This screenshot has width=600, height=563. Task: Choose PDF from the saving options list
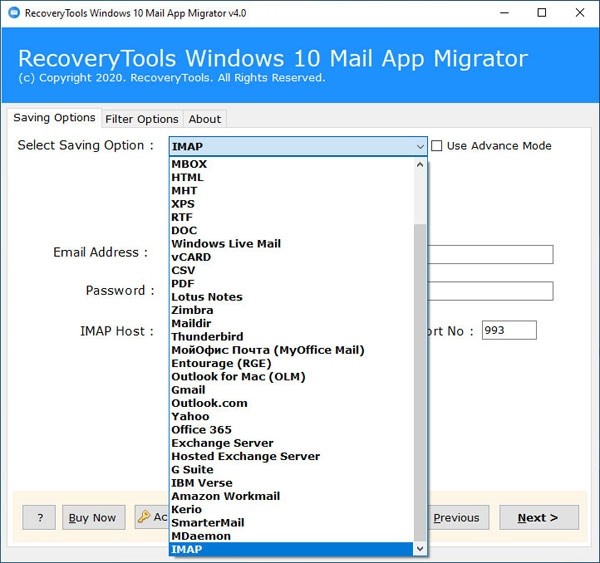coord(182,283)
